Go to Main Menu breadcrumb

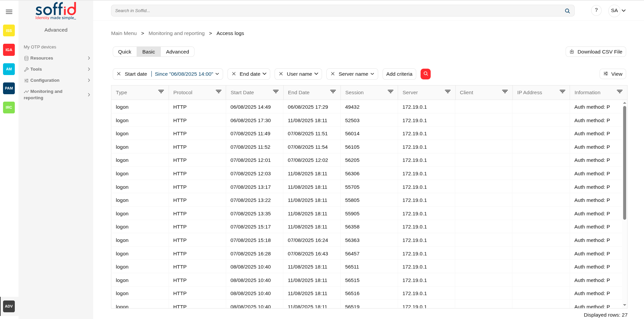pyautogui.click(x=124, y=33)
